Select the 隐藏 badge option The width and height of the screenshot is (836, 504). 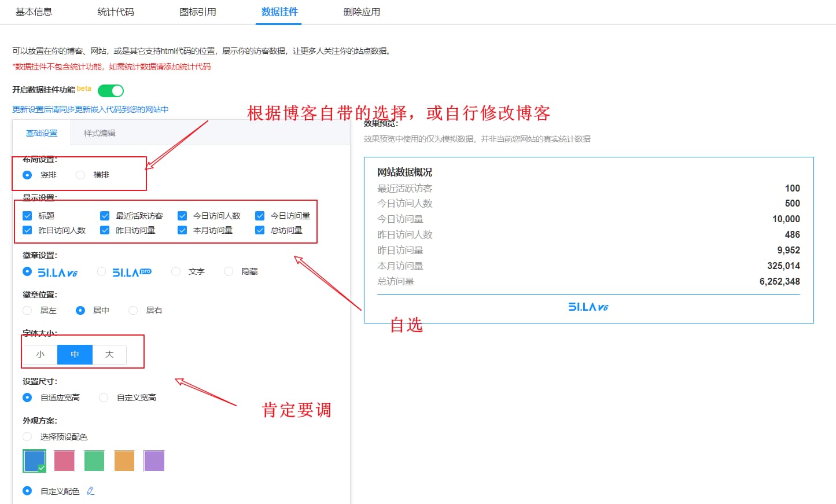(229, 271)
